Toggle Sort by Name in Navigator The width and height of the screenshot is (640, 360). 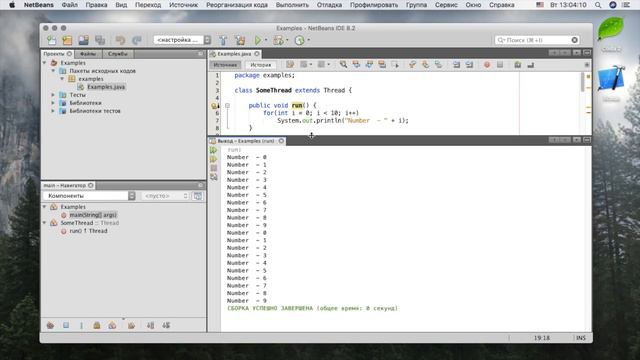151,325
